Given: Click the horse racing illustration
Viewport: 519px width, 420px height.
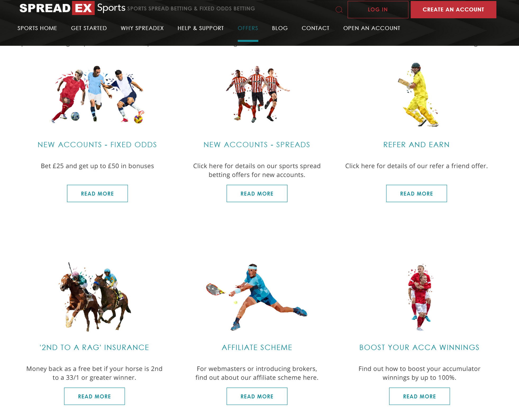Looking at the screenshot, I should coord(94,297).
